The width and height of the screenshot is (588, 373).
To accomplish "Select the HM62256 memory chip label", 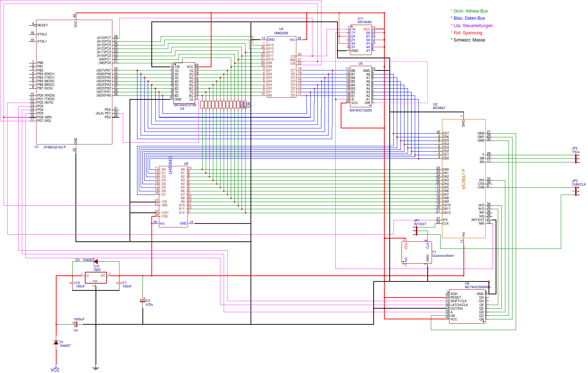I will coord(281,33).
